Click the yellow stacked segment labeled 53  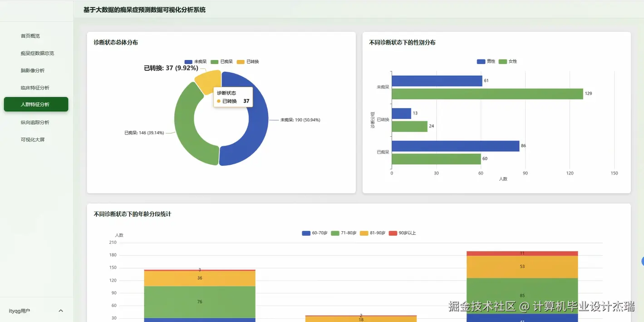tap(522, 267)
